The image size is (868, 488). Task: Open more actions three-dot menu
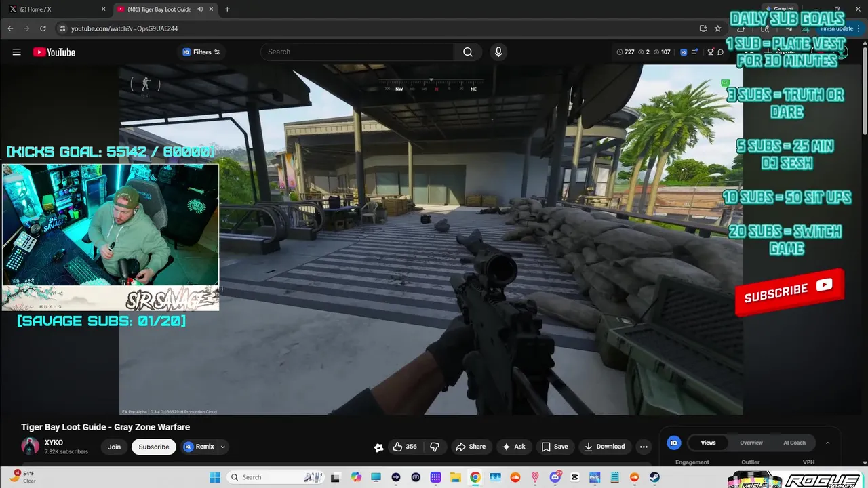coord(644,447)
